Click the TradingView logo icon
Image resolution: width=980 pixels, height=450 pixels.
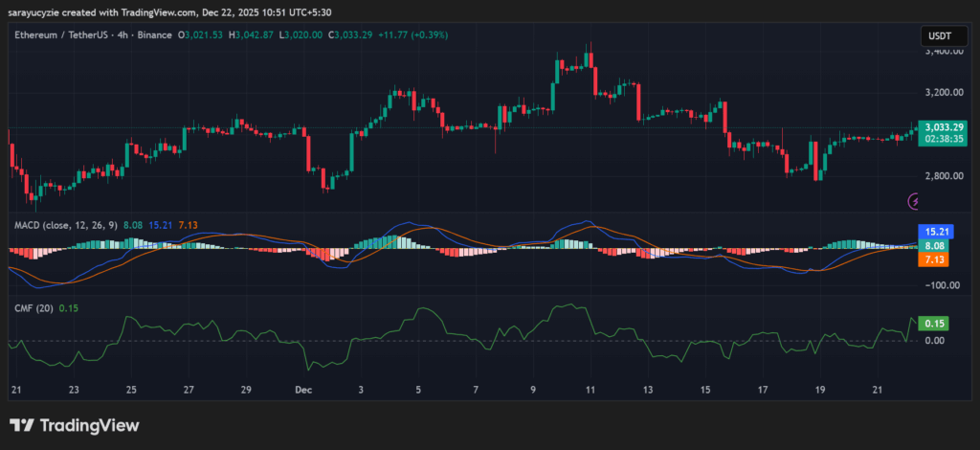(x=22, y=425)
